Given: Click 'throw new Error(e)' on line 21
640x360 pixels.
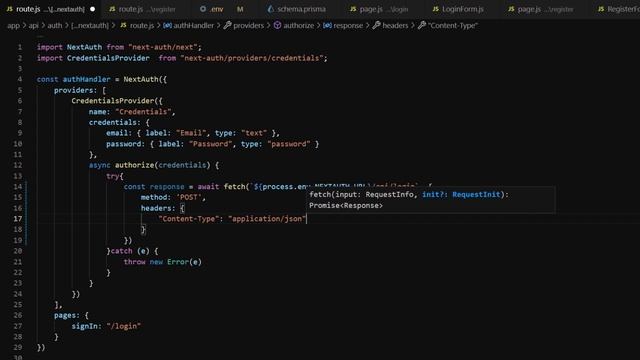Looking at the screenshot, I should [x=162, y=262].
